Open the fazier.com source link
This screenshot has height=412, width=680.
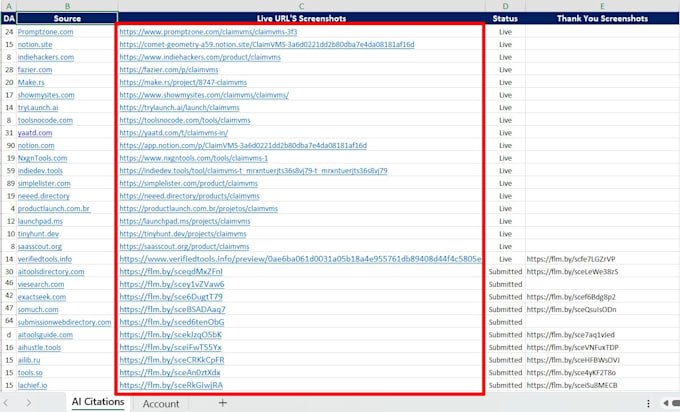coord(35,69)
